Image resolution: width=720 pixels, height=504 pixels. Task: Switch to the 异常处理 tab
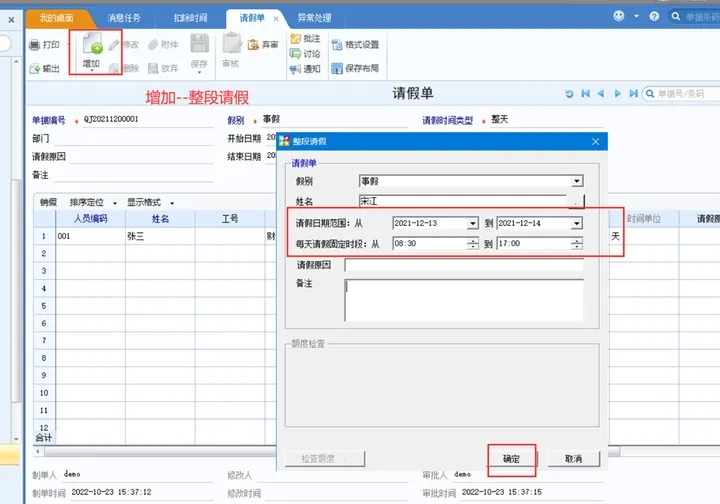(314, 18)
